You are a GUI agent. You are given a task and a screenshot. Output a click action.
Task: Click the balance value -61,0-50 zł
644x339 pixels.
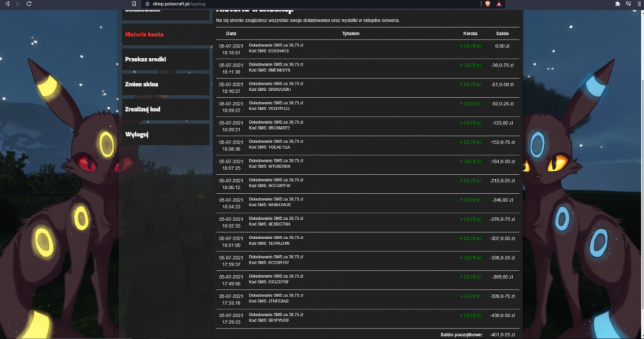pos(502,84)
